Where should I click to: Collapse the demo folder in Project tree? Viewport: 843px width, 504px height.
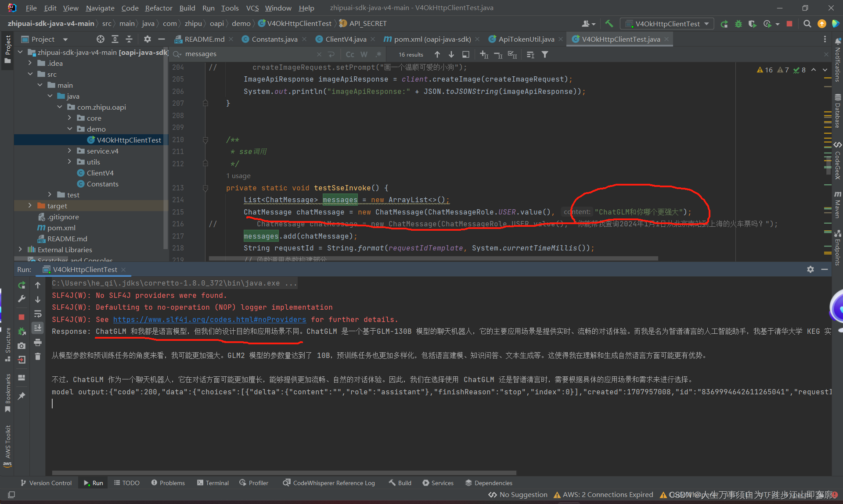click(70, 129)
